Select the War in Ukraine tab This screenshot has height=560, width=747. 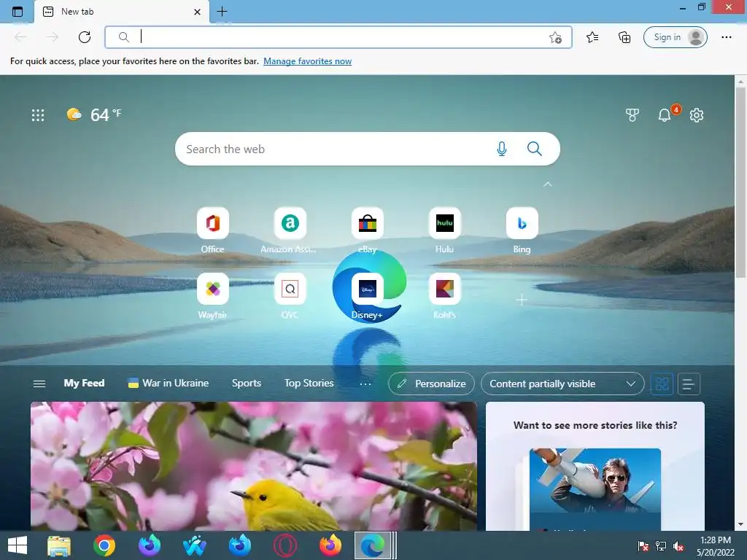[x=169, y=384]
